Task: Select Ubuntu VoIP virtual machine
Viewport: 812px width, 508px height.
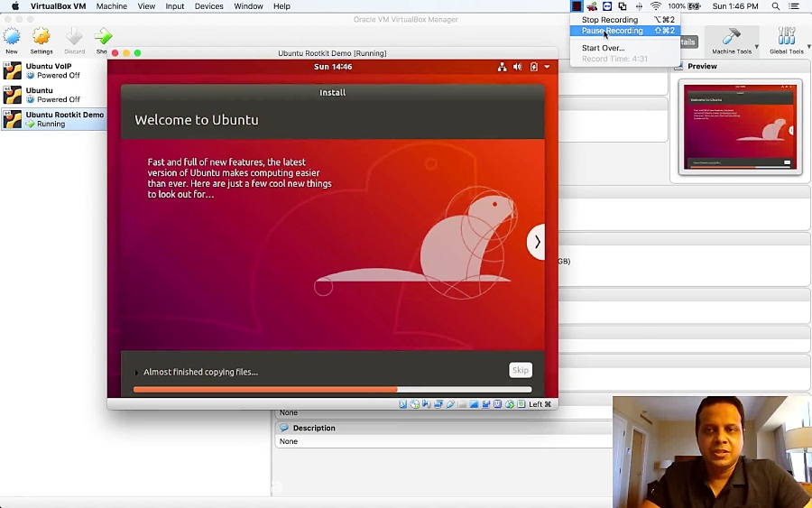Action: [54, 70]
